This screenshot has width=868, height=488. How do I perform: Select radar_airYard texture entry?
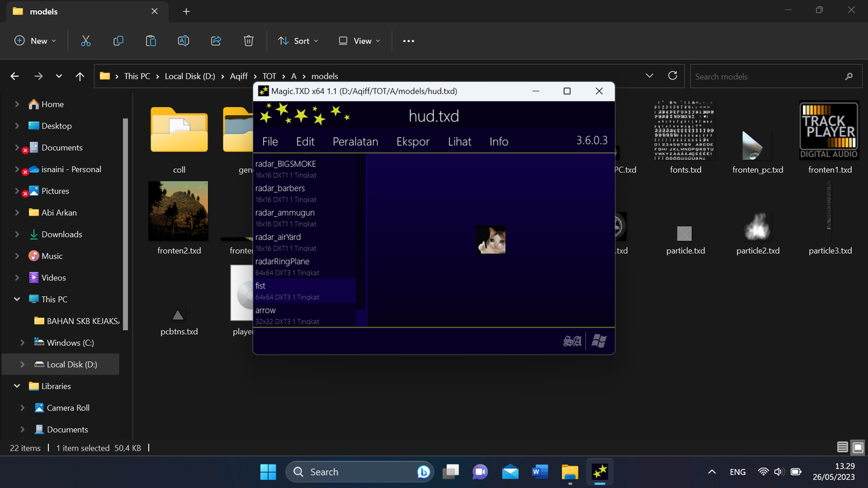coord(305,242)
